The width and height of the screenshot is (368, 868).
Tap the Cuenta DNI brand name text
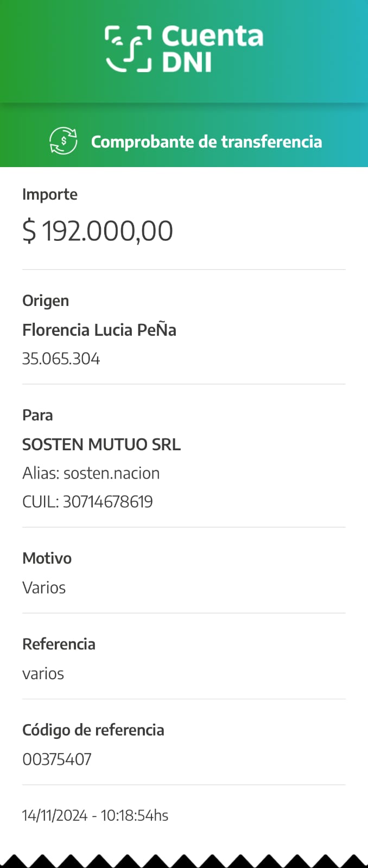click(212, 49)
